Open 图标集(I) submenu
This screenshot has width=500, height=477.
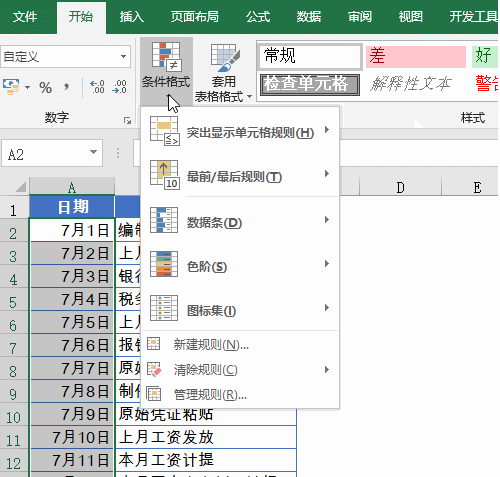[x=240, y=308]
